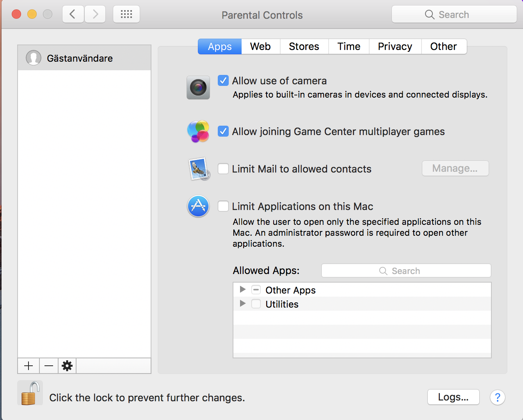523x420 pixels.
Task: Expand the Utilities disclosure triangle
Action: [x=243, y=303]
